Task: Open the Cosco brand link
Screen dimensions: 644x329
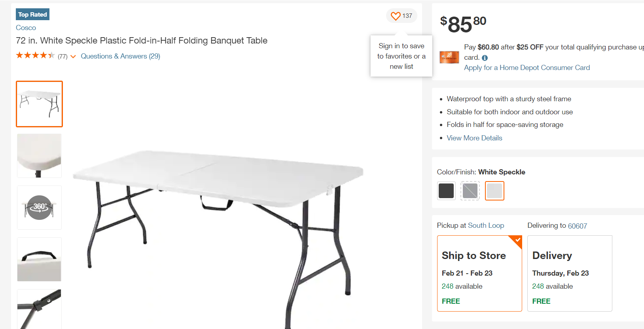Action: click(x=26, y=28)
